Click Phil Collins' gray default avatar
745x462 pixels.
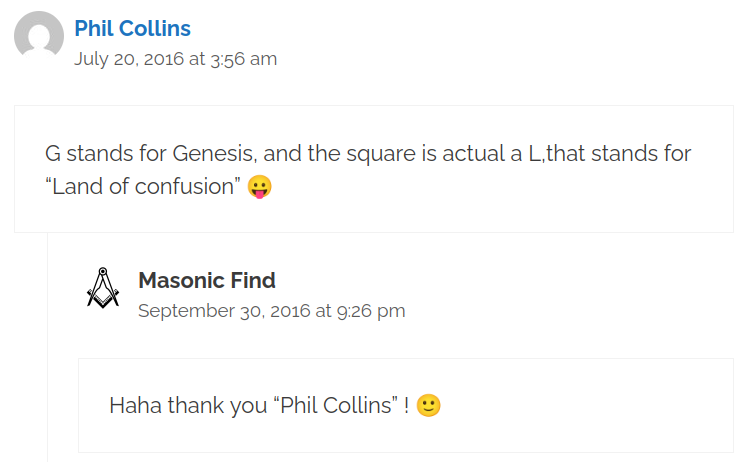39,36
